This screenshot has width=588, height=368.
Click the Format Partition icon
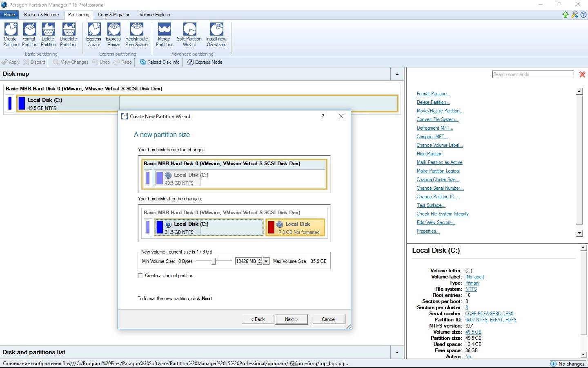pos(29,34)
